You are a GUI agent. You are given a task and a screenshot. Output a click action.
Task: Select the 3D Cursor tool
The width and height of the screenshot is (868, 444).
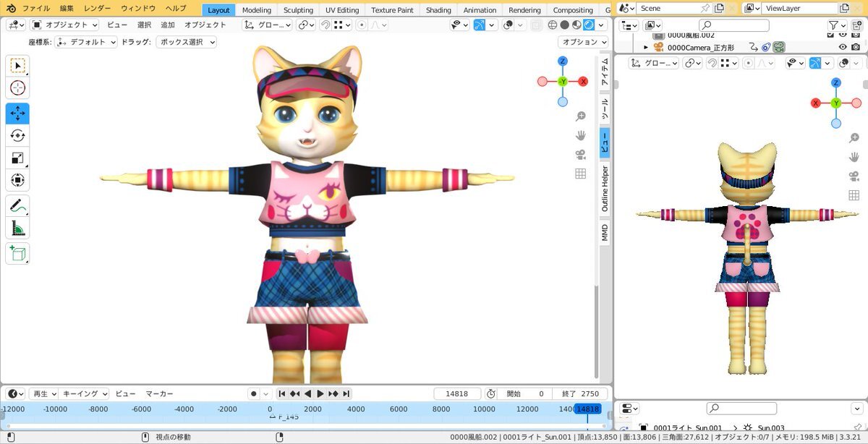17,88
